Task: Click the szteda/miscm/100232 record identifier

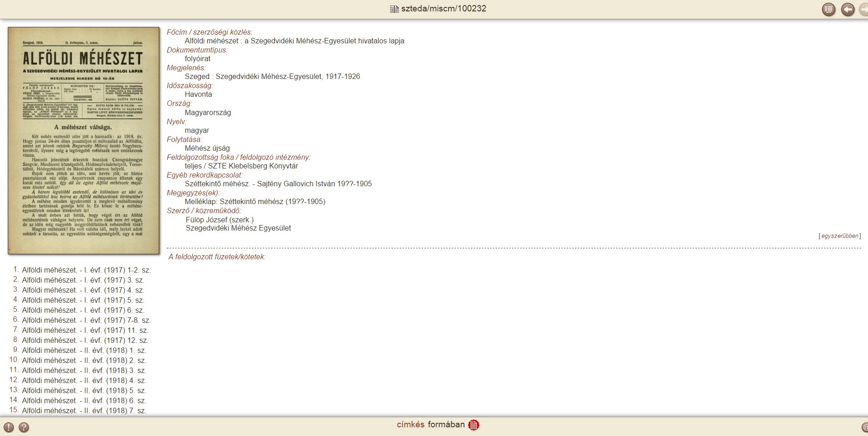Action: (444, 9)
